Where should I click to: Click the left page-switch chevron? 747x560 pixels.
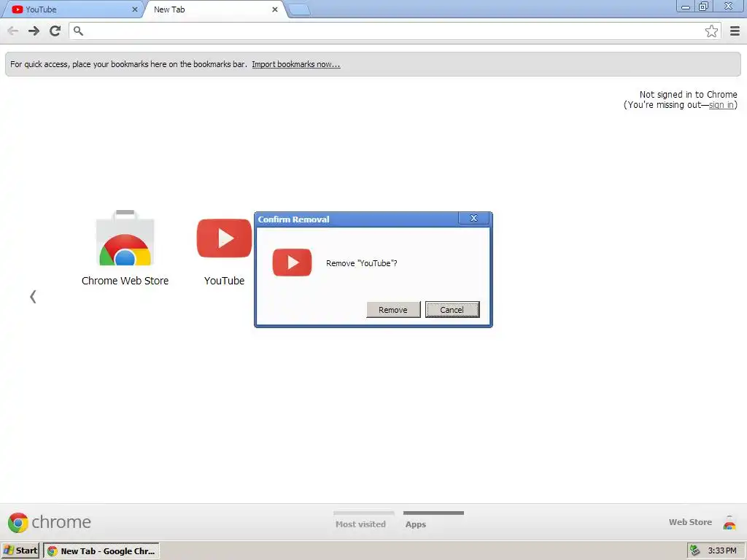[x=33, y=296]
